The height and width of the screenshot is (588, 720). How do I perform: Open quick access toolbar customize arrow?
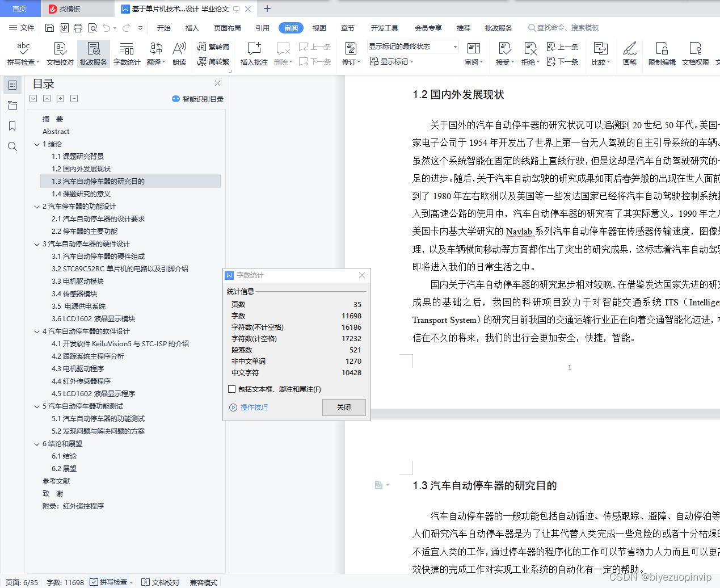pos(140,28)
